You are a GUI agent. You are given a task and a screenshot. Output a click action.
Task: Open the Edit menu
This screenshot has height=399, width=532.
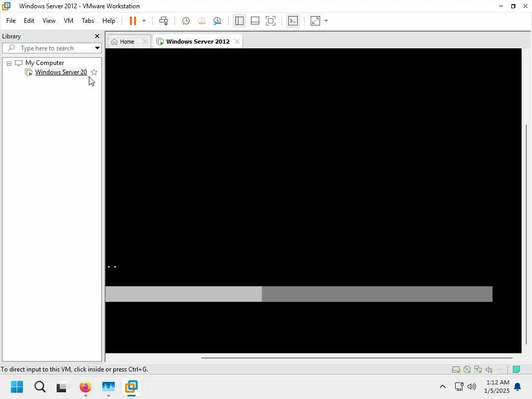pos(29,21)
